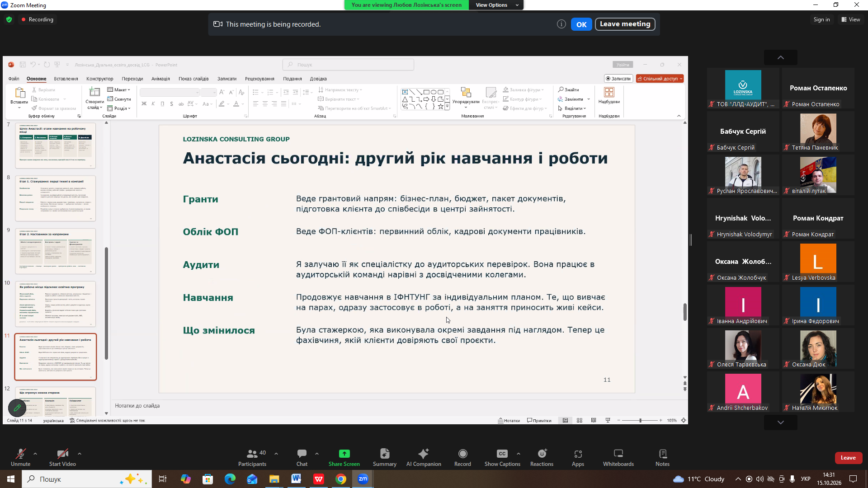Dismiss the recording notice with OK
Image resolution: width=868 pixels, height=488 pixels.
pos(581,24)
